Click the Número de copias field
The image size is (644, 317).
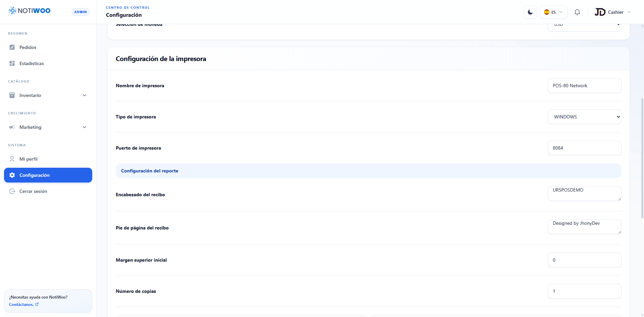(x=584, y=291)
